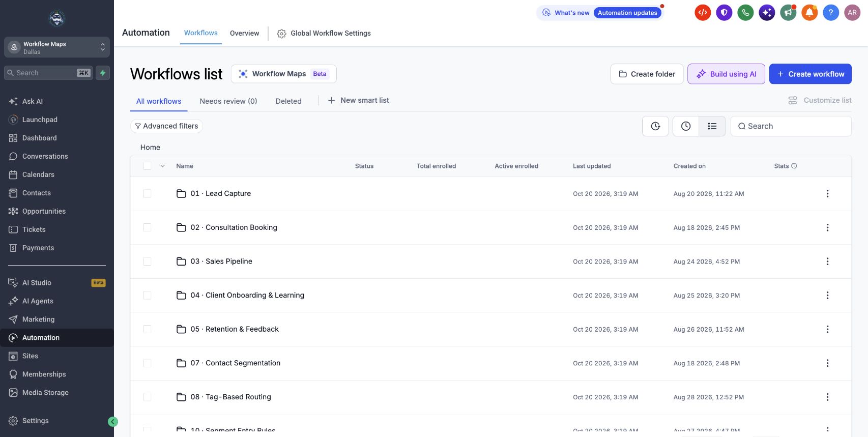Check the box for 02 · Consultation Booking
The height and width of the screenshot is (437, 868).
click(147, 227)
